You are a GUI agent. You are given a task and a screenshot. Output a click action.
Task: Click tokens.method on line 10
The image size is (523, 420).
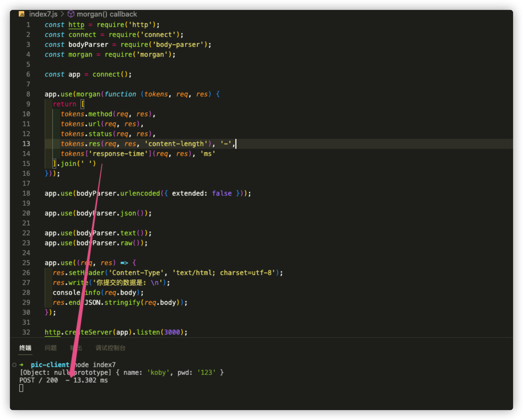click(x=87, y=114)
